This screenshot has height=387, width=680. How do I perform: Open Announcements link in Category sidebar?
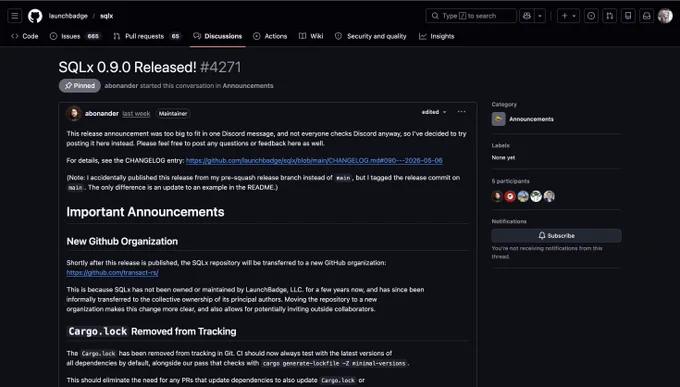(531, 119)
